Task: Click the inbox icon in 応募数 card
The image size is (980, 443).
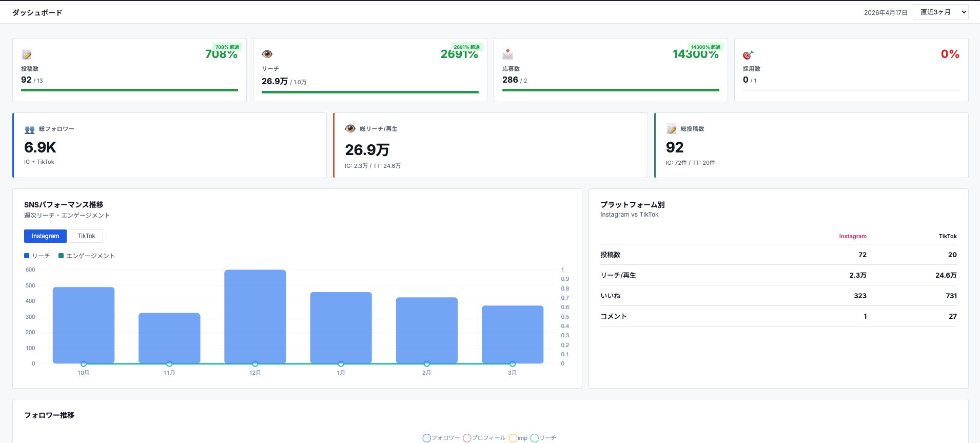Action: [507, 54]
